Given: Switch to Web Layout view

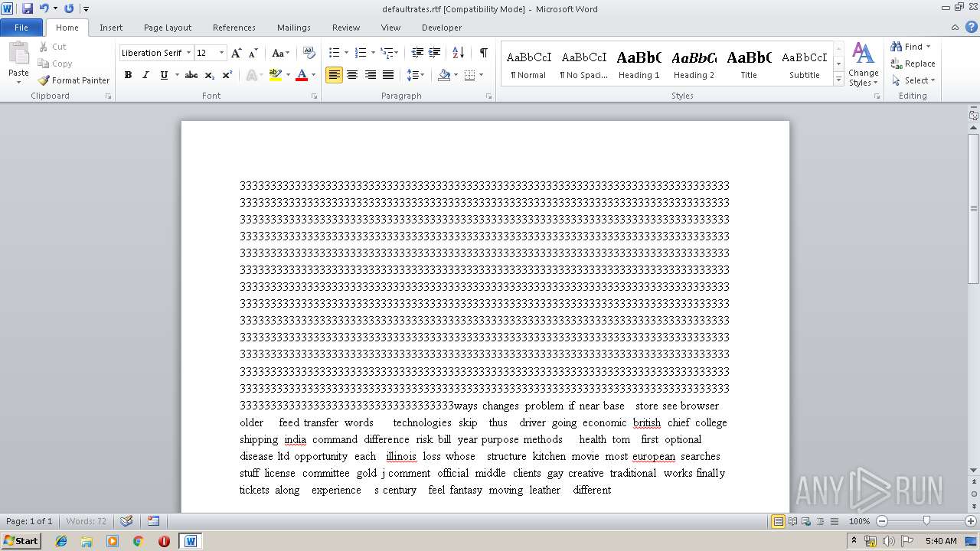Looking at the screenshot, I should click(x=805, y=521).
